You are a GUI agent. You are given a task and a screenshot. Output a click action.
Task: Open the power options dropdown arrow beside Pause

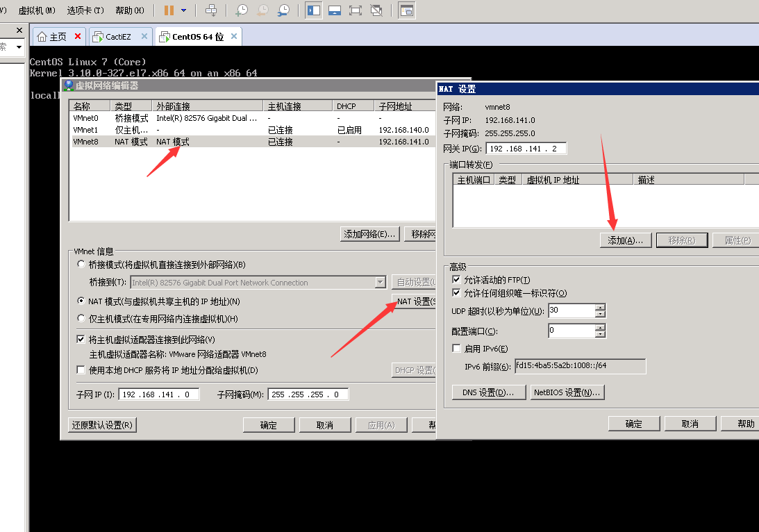click(183, 10)
